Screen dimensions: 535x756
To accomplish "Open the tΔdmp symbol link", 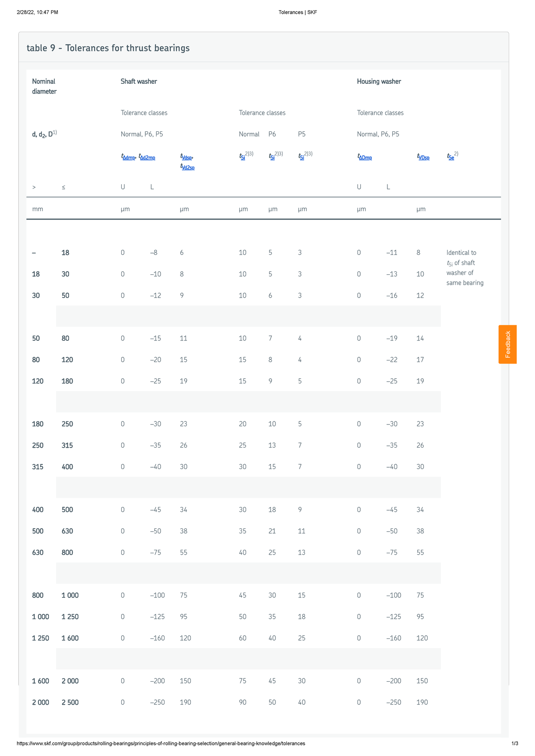I will (128, 157).
